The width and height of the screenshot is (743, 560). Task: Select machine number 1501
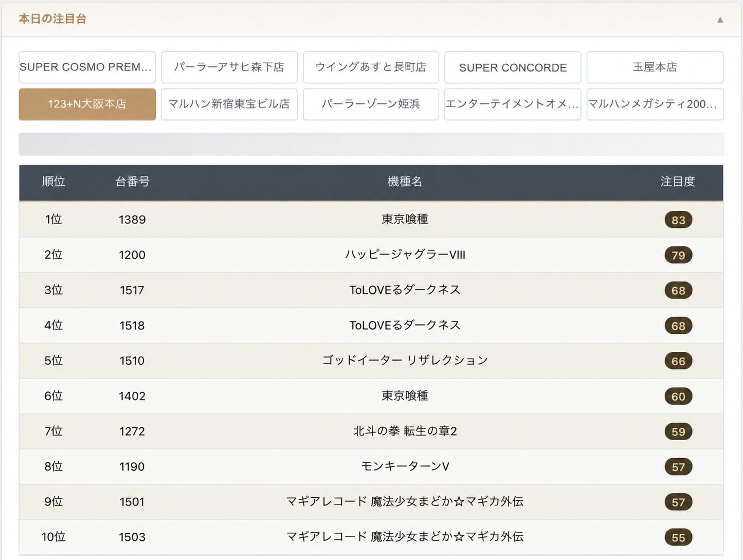point(132,502)
